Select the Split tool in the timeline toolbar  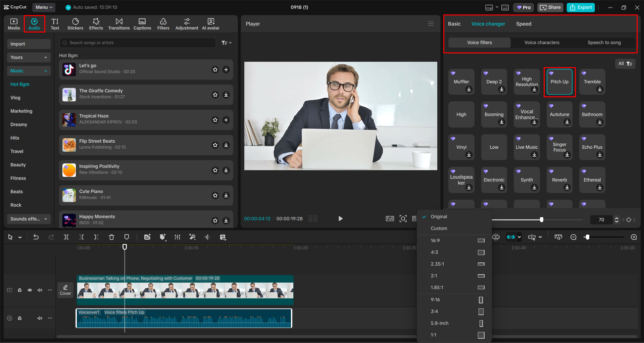(x=66, y=237)
